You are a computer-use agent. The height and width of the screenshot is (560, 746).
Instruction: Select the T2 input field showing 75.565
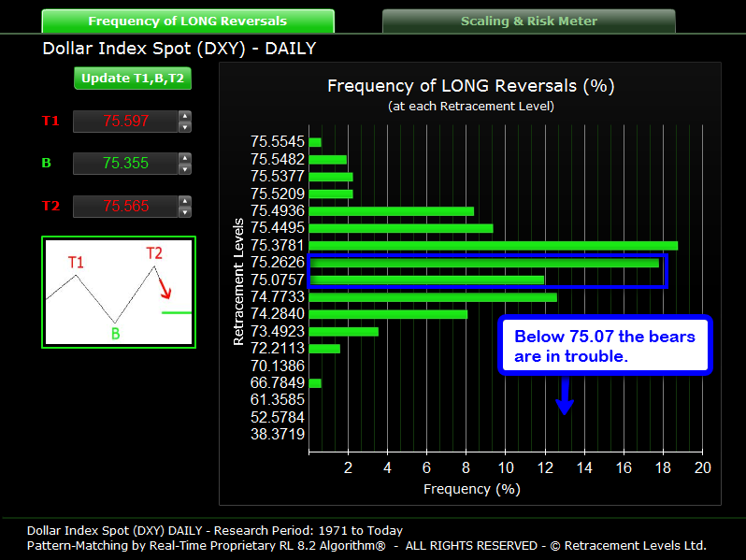[125, 207]
